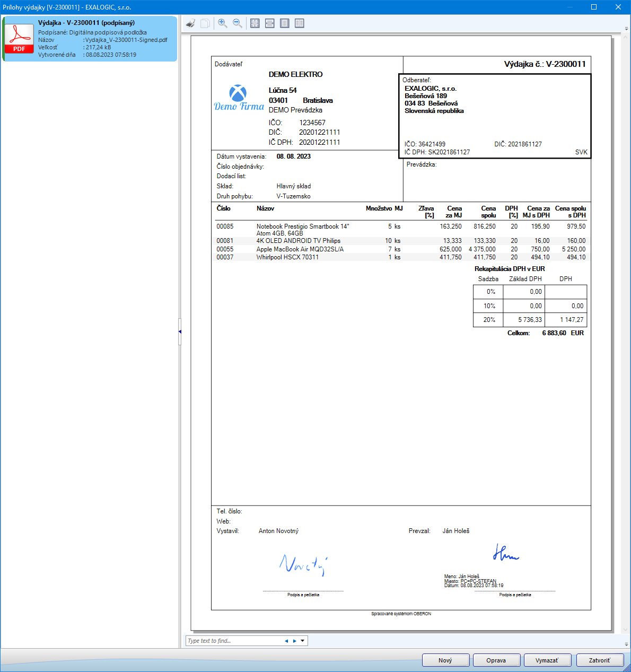631x672 pixels.
Task: Find the next search match
Action: (x=295, y=641)
